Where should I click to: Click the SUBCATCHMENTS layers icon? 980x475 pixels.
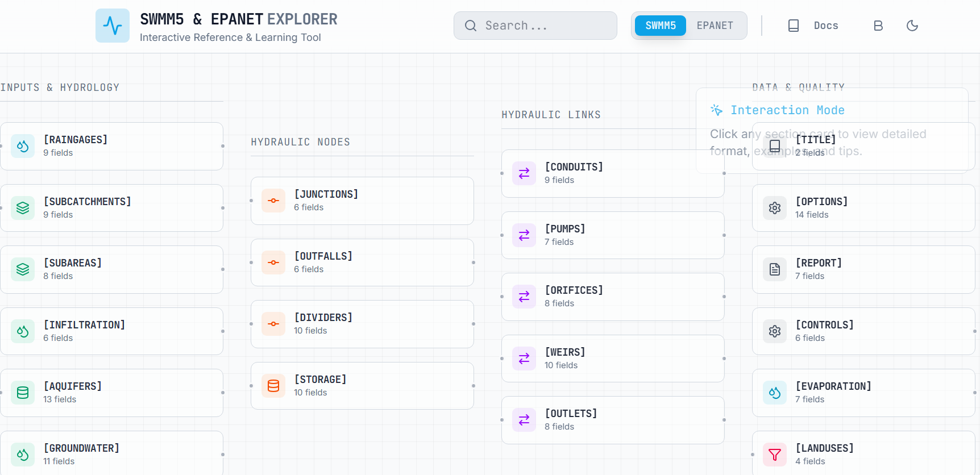(23, 208)
